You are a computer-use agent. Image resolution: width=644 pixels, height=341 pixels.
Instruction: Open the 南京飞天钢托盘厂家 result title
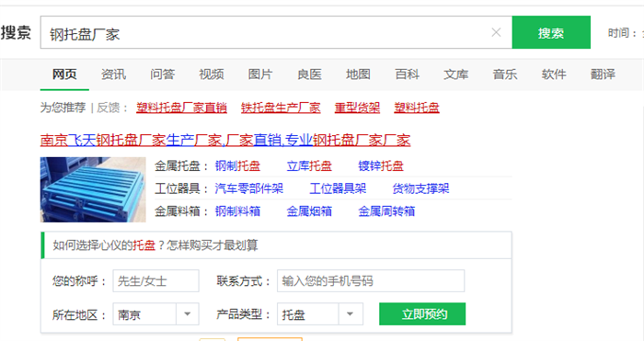point(225,140)
